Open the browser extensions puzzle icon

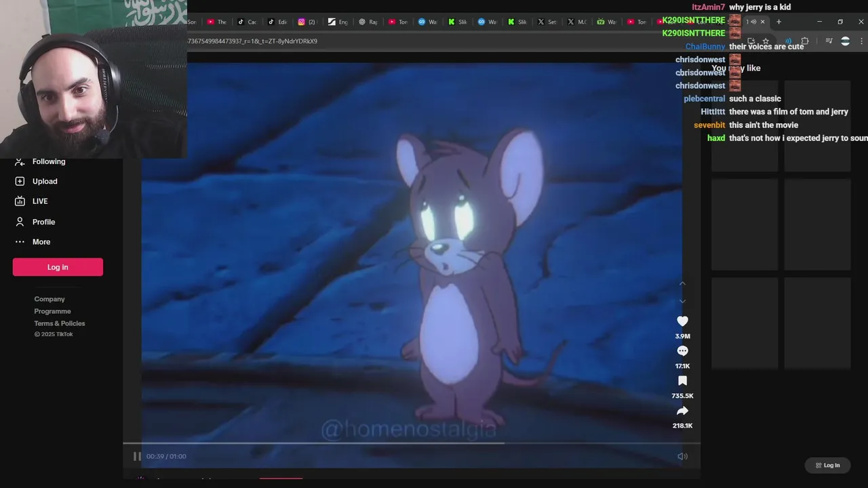point(805,41)
